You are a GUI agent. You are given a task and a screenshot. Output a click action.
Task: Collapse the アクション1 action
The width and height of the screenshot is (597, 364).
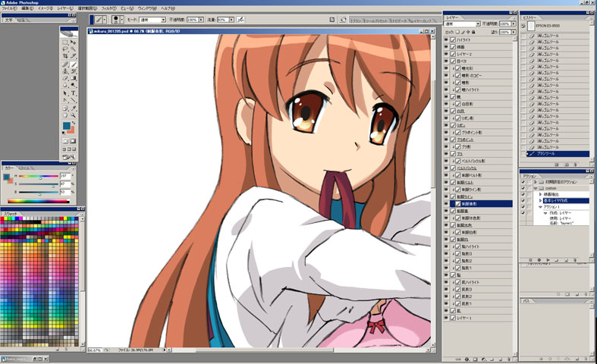[540, 207]
